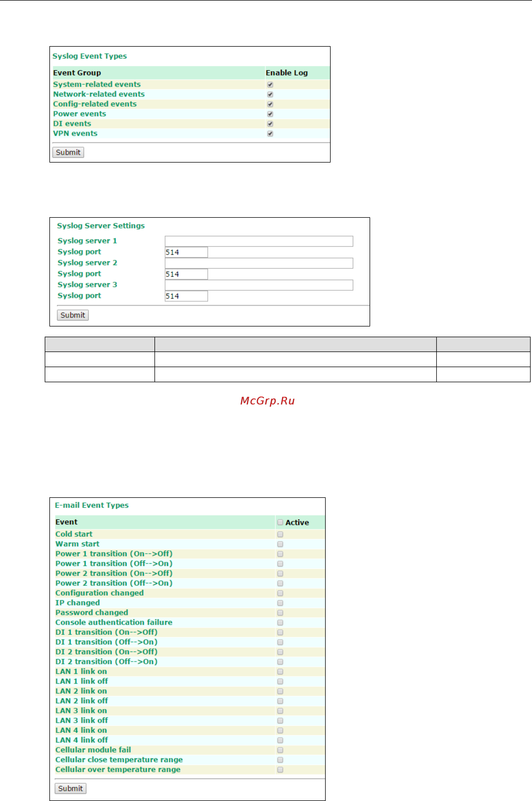Check DI 1 transition (Off-->On) event
532x801 pixels.
pyautogui.click(x=280, y=643)
